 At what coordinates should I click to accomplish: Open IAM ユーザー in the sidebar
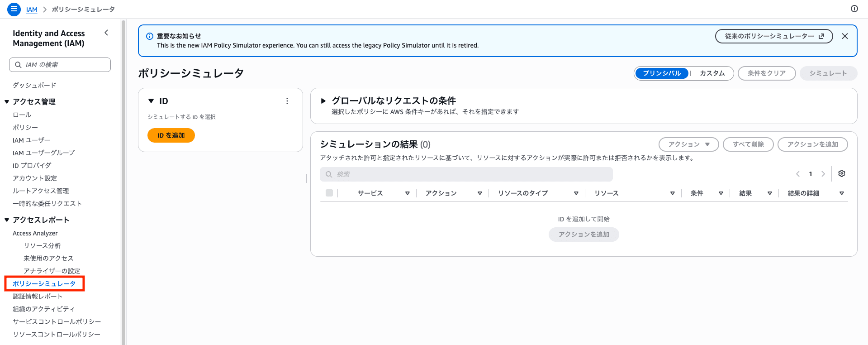coord(32,140)
